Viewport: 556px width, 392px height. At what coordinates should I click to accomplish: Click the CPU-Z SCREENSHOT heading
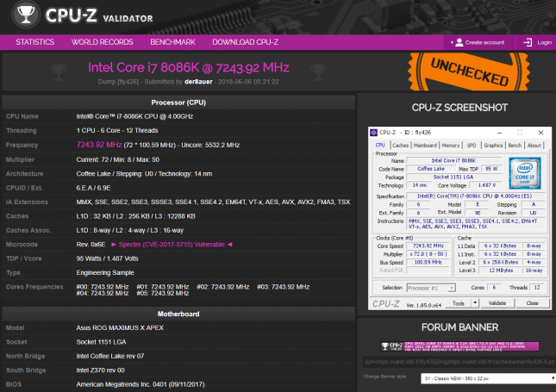pyautogui.click(x=459, y=108)
